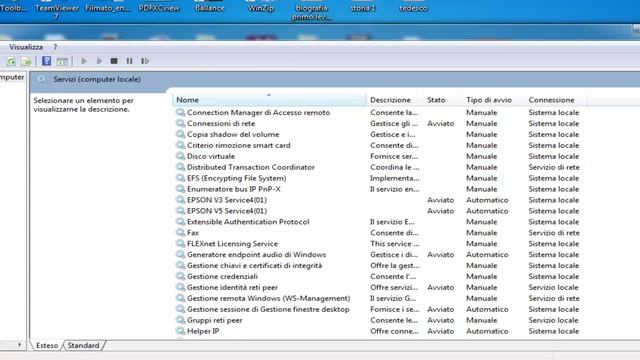Select the Connessioni di rete service
The width and height of the screenshot is (640, 360).
click(221, 123)
